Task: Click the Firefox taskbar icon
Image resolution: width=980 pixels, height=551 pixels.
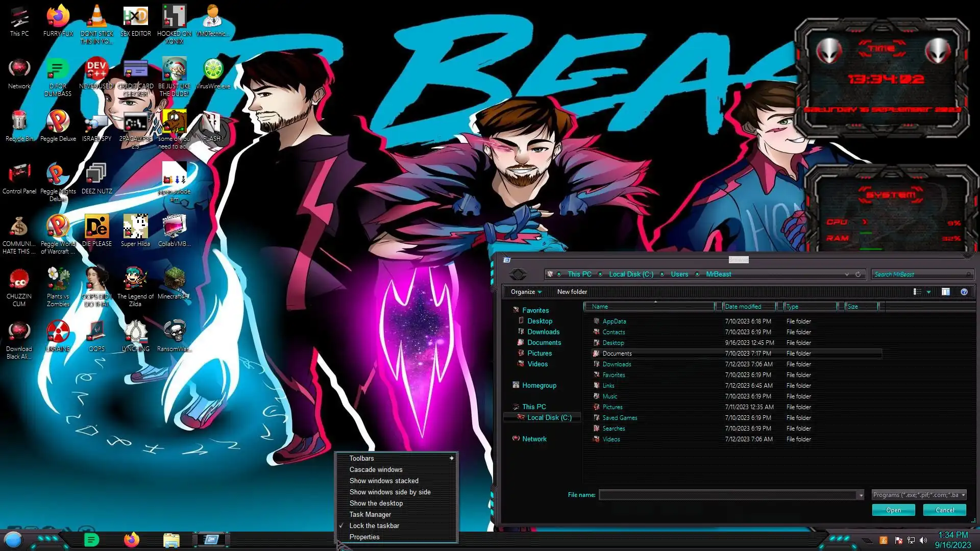Action: (131, 539)
